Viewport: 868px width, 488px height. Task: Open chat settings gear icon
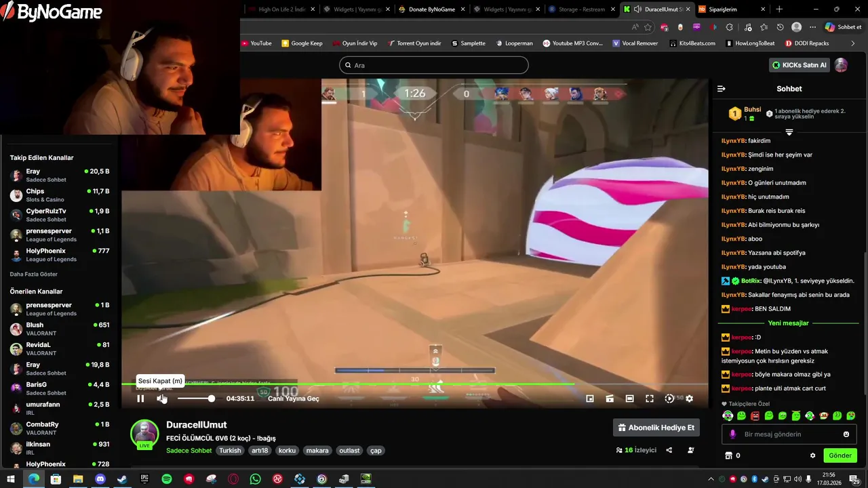pyautogui.click(x=812, y=455)
